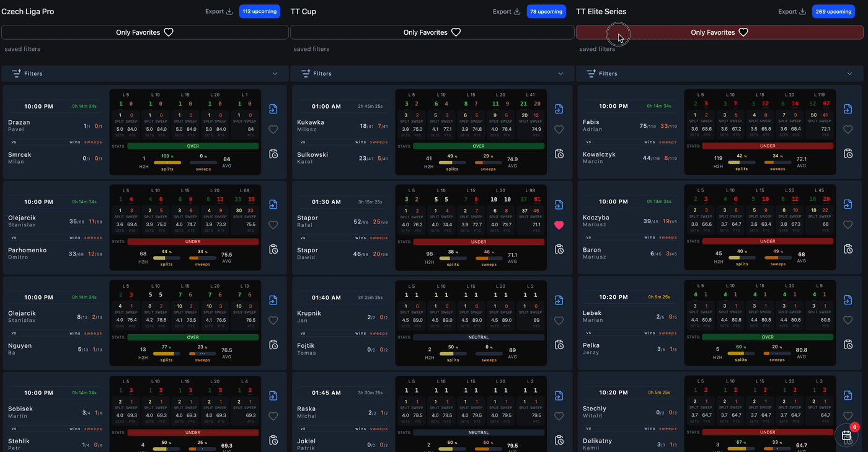Open document icon for Koczyba vs Baron
The image size is (868, 452).
[848, 205]
